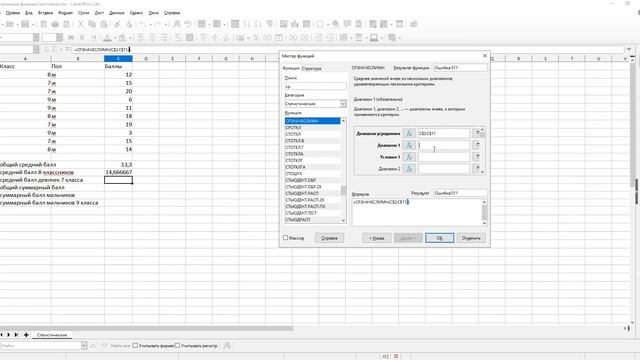Click column C header

point(118,59)
